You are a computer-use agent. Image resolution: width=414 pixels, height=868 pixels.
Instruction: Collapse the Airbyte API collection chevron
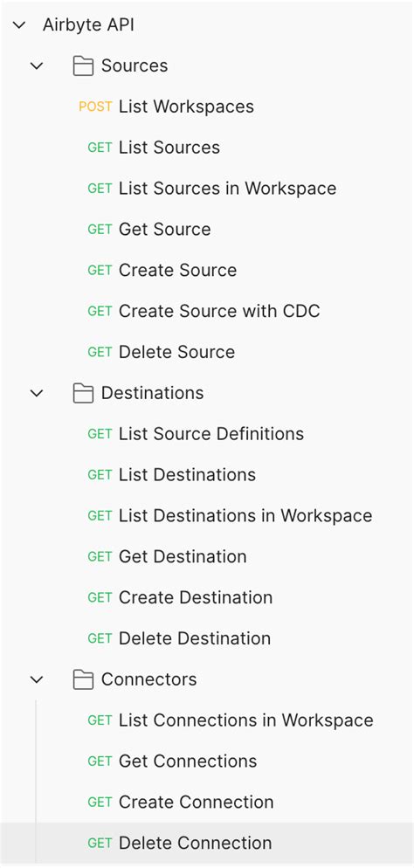pyautogui.click(x=19, y=25)
